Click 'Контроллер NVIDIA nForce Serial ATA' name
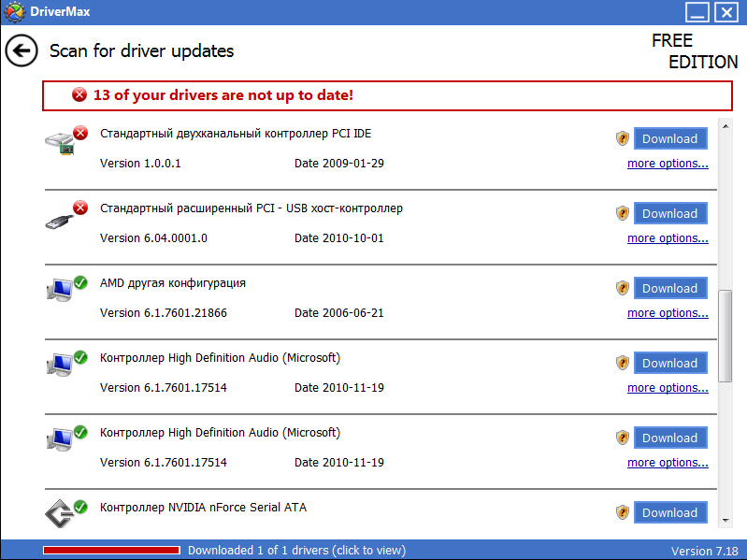The height and width of the screenshot is (560, 747). click(x=203, y=508)
